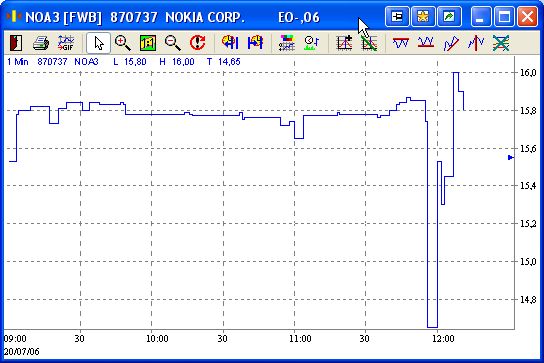
Task: Close the NOA3 chart window
Action: 527,16
